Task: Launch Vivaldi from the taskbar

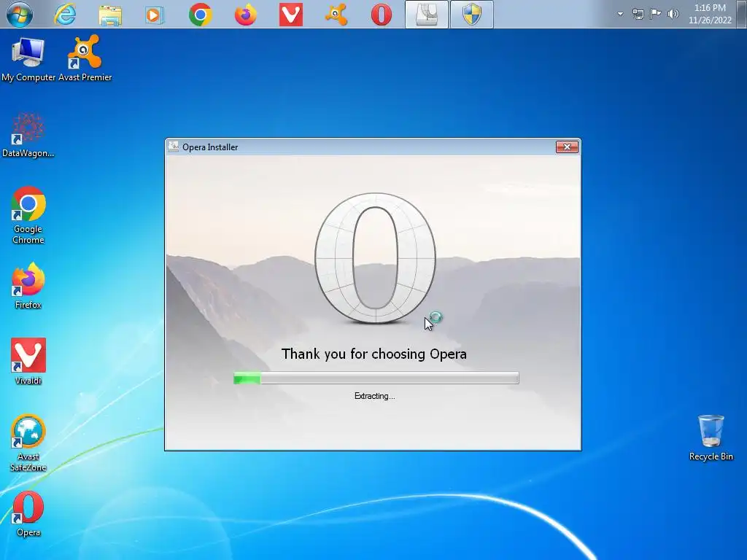Action: [290, 15]
